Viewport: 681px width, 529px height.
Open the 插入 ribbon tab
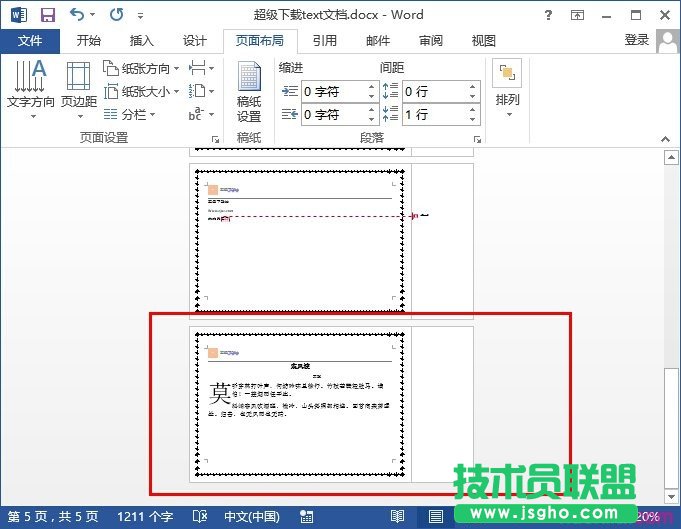142,41
